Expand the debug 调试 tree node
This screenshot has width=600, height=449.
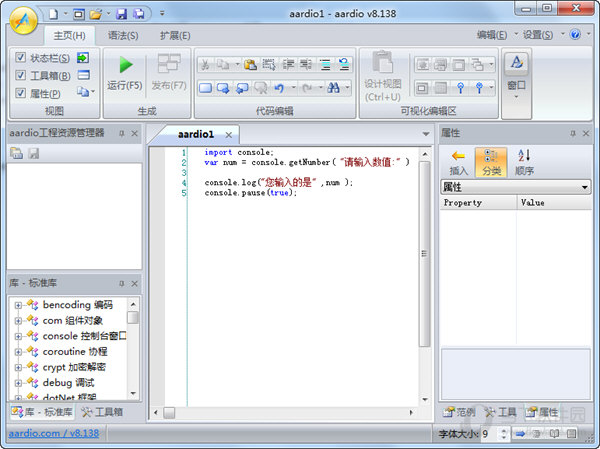(x=18, y=383)
